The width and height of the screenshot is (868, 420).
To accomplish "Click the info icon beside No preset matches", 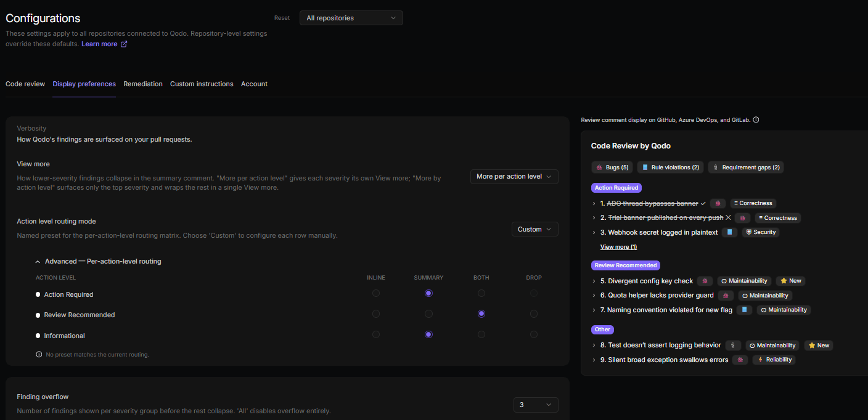I will tap(39, 355).
